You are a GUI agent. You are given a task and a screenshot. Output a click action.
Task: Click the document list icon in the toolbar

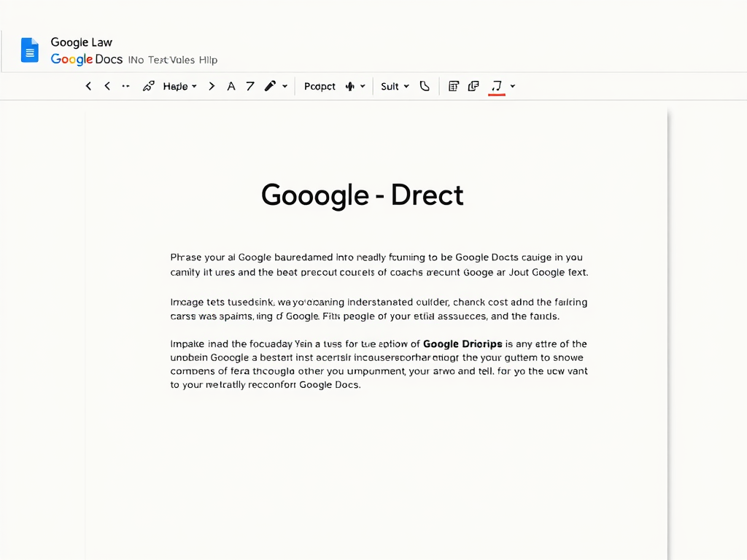point(454,86)
